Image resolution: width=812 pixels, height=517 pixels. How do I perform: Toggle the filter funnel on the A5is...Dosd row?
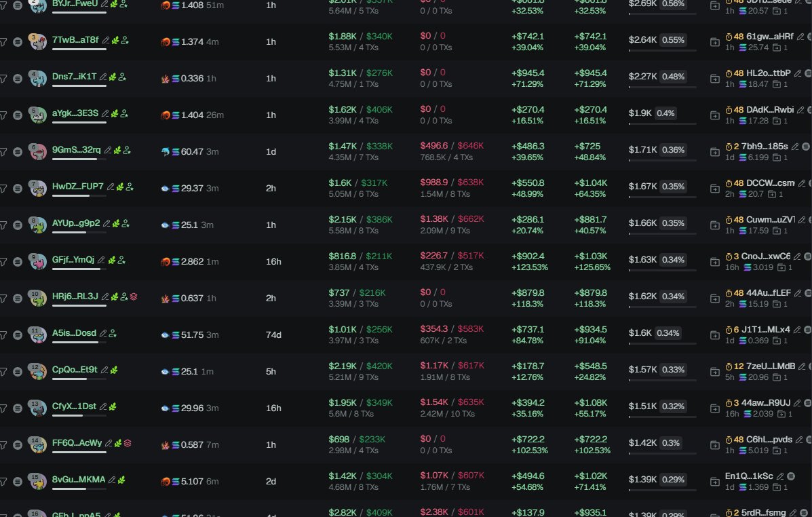[3, 335]
